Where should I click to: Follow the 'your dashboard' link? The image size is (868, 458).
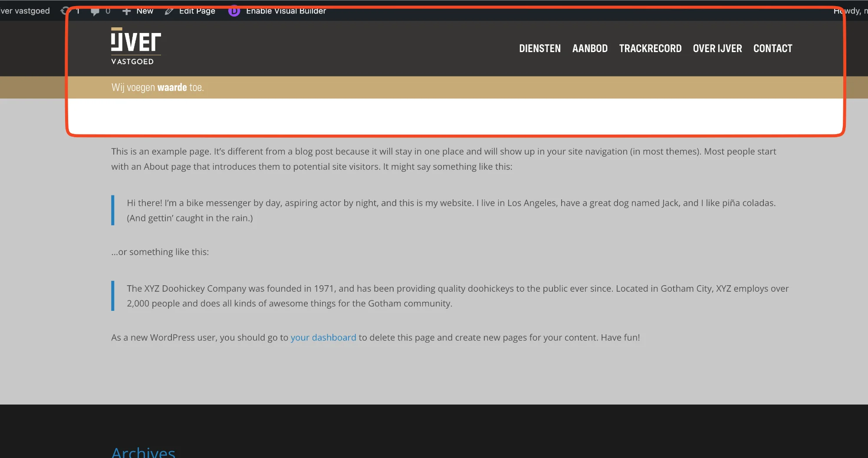(323, 337)
